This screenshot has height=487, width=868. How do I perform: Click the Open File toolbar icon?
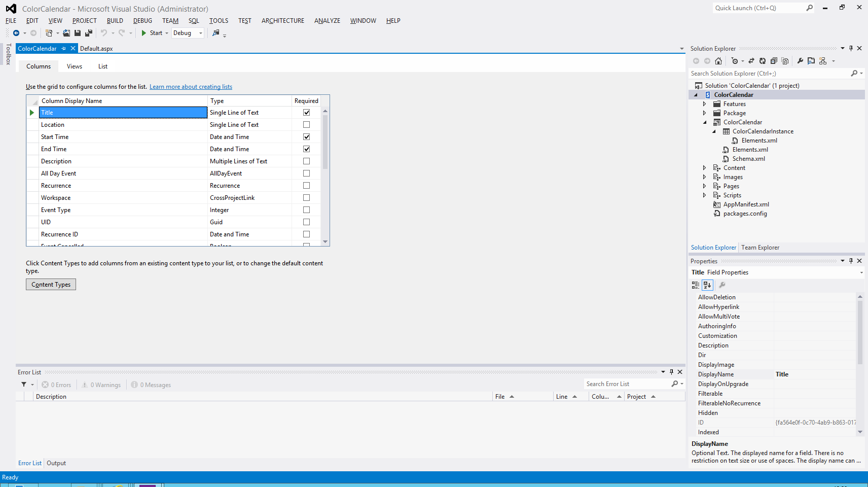tap(66, 33)
